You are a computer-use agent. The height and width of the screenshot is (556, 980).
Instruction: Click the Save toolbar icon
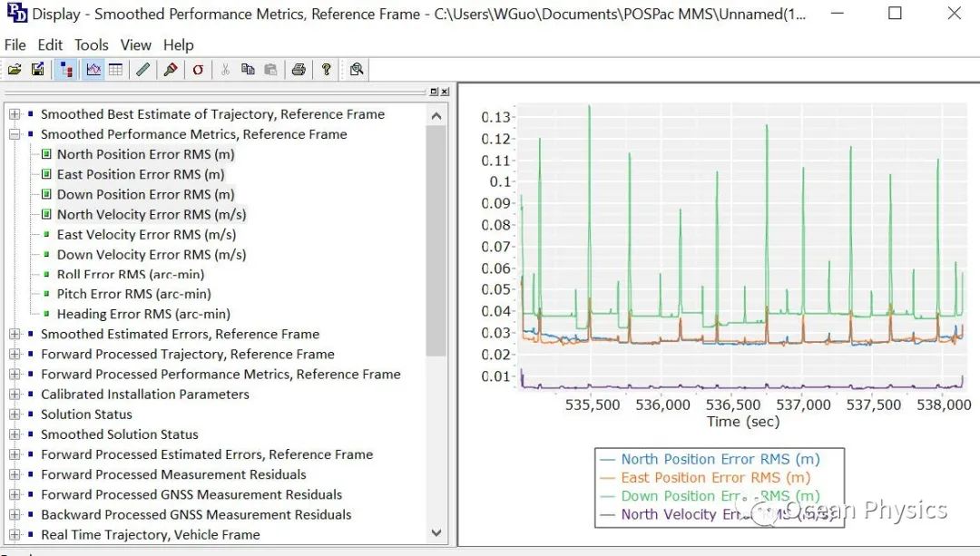coord(37,70)
